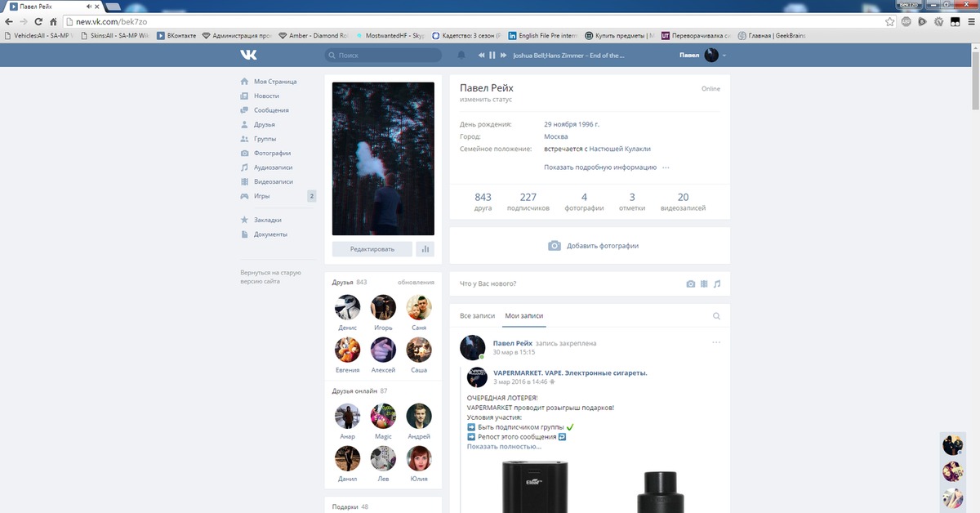Bookmark this page with the star icon
Viewport: 980px width, 513px height.
tap(889, 22)
